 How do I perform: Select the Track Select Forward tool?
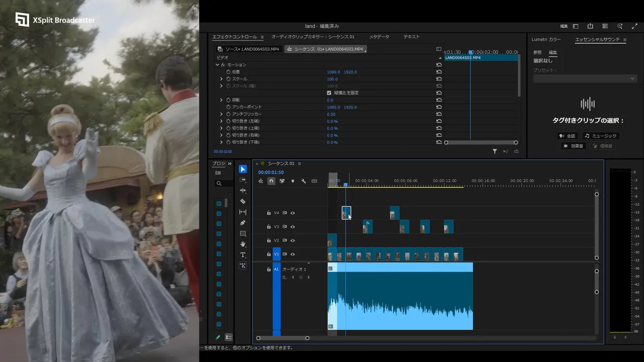point(243,180)
